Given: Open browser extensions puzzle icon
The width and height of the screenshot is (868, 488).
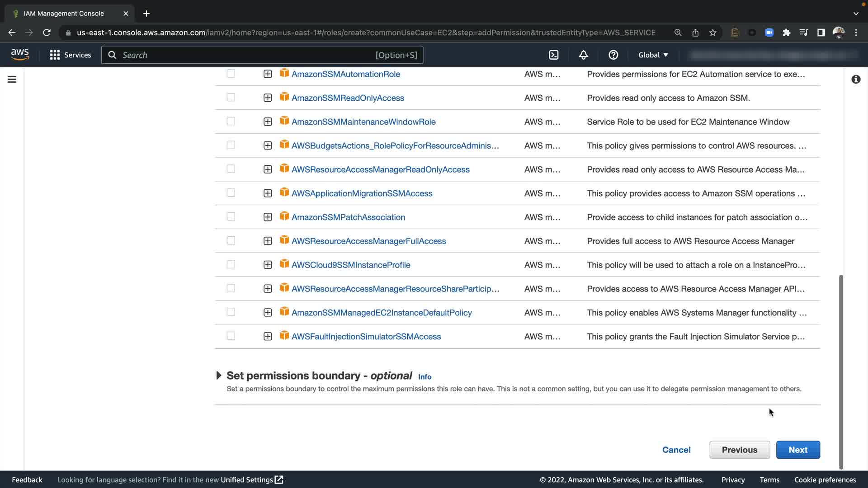Looking at the screenshot, I should tap(786, 33).
